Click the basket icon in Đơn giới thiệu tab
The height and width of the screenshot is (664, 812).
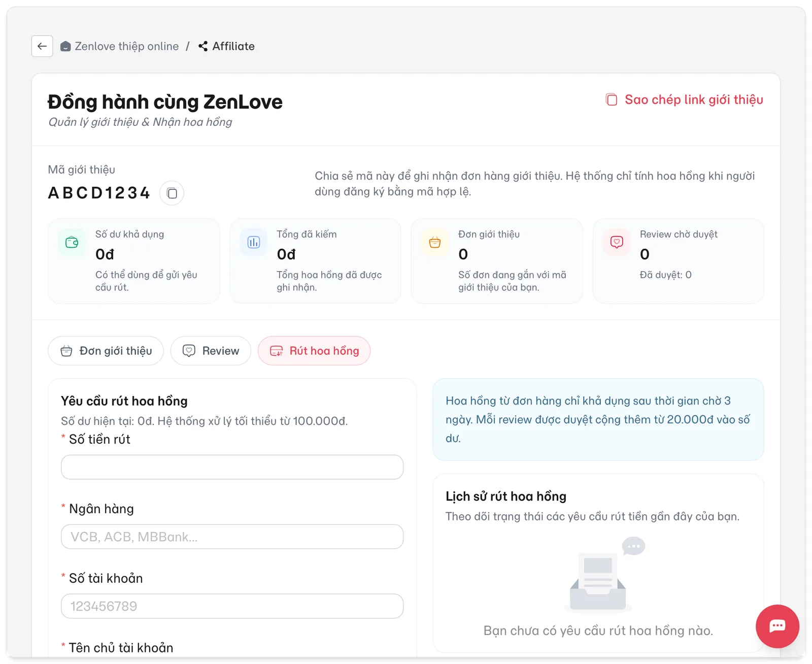[66, 351]
